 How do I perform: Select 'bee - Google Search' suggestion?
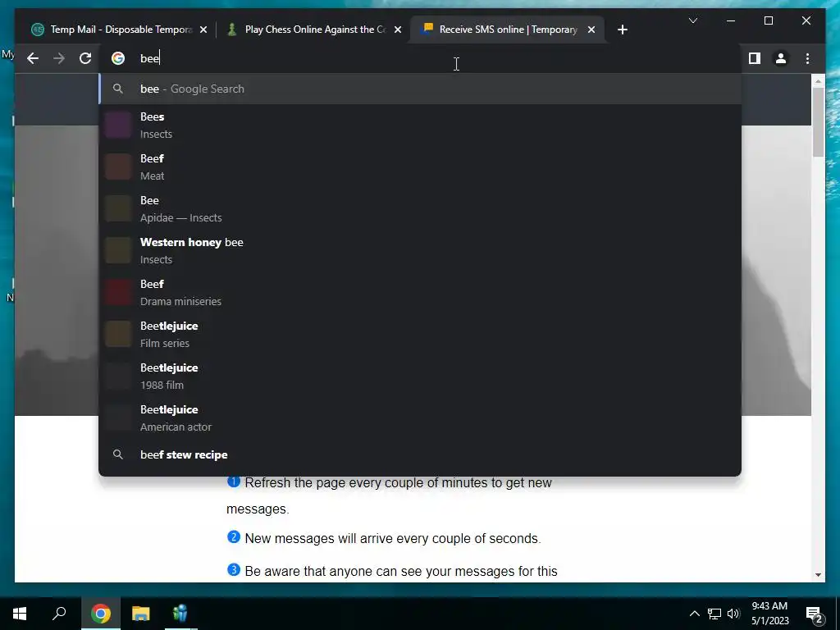(x=420, y=89)
